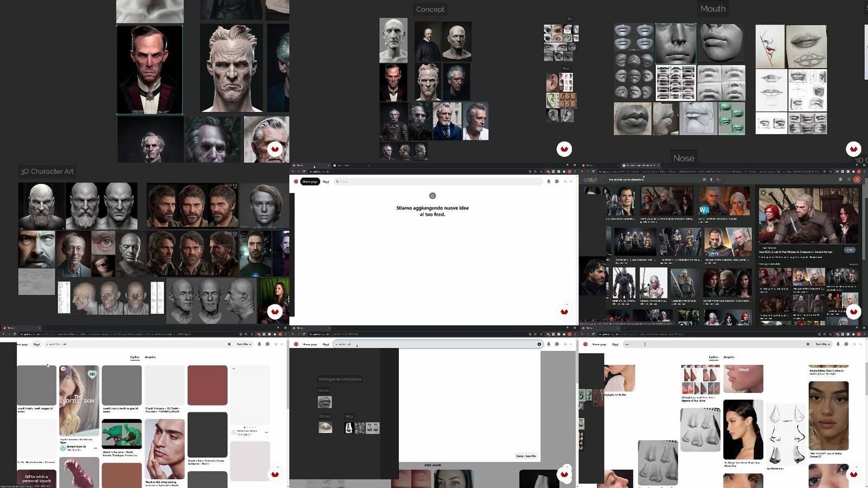Expand account chevron in 'Immagini di costruzione' window
The height and width of the screenshot is (488, 868).
tap(571, 344)
